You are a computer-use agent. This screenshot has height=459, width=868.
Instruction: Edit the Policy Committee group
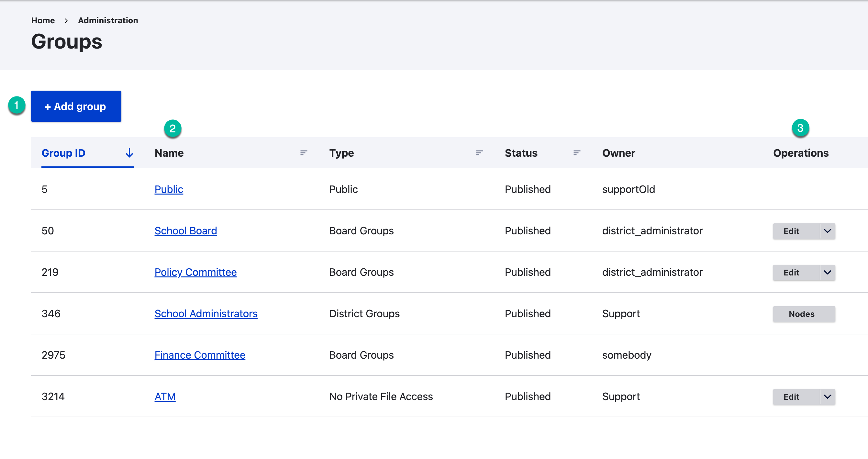pos(796,273)
